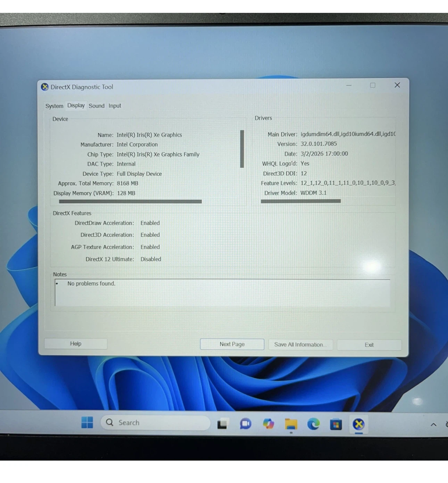Viewport: 448px width, 483px height.
Task: Switch to the System tab
Action: pyautogui.click(x=54, y=106)
